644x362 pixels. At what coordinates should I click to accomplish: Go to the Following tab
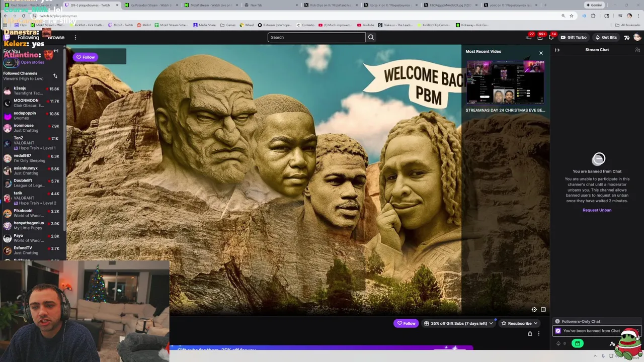coord(28,37)
